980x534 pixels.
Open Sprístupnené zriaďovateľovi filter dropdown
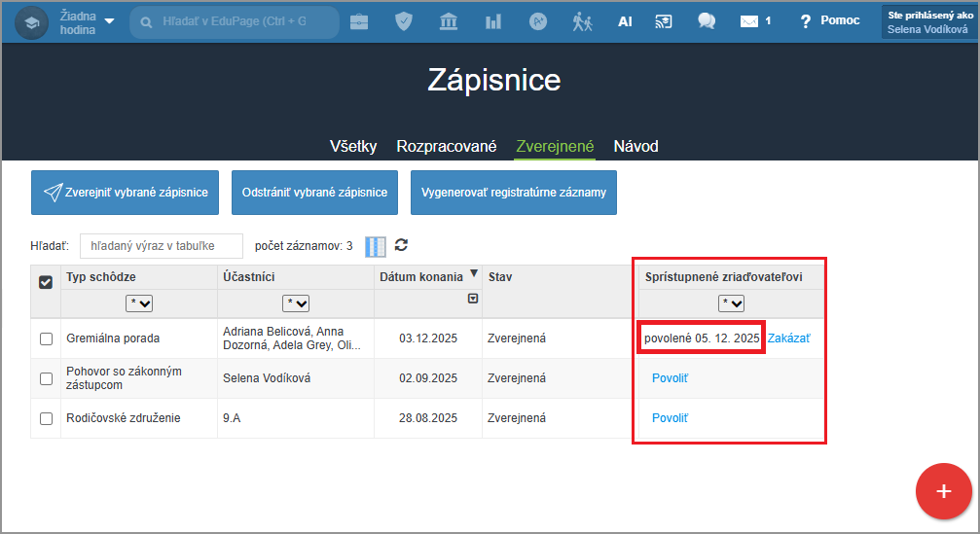730,303
